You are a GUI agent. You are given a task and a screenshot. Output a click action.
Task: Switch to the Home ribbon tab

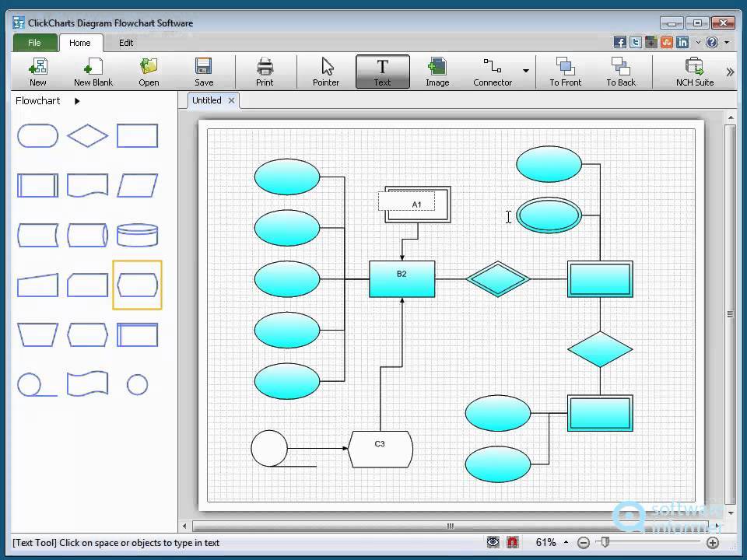(80, 43)
